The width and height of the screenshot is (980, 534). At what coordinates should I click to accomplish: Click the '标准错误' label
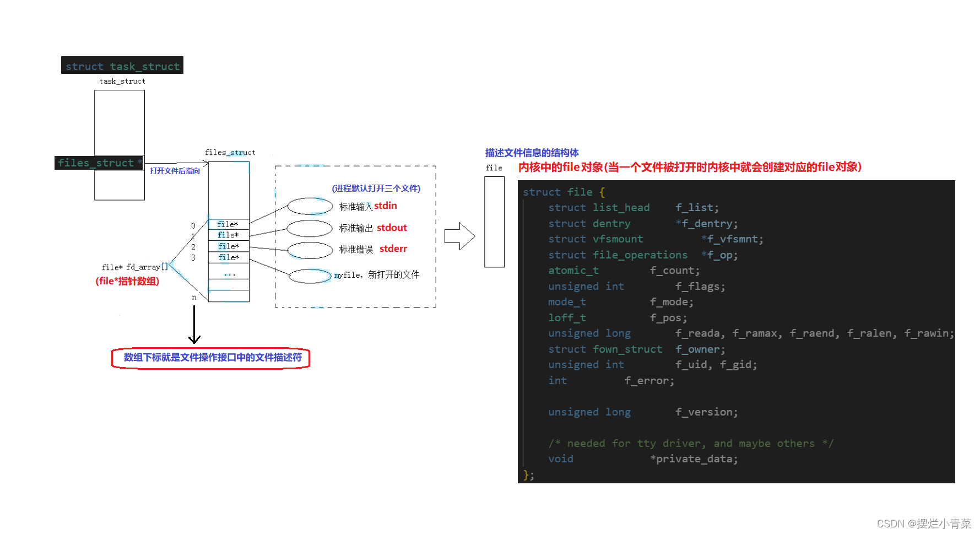click(x=356, y=250)
